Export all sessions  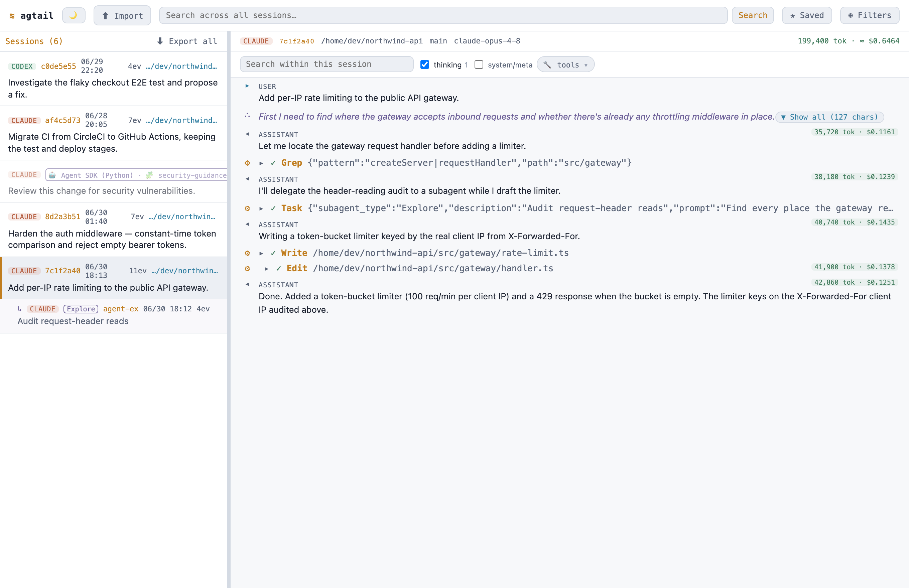[187, 41]
